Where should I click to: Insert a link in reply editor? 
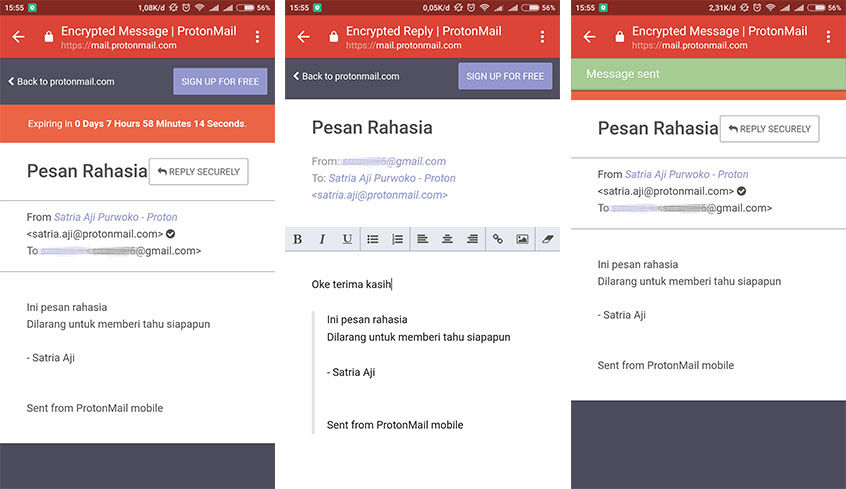point(497,239)
